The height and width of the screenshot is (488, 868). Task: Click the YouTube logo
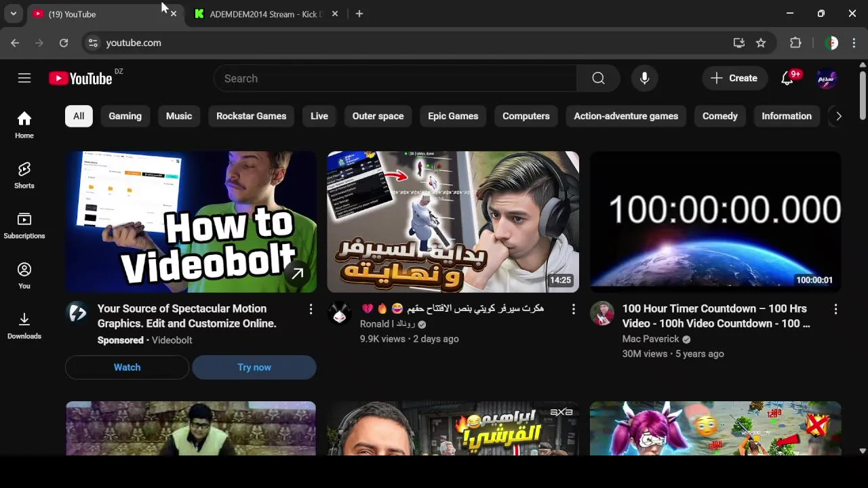click(81, 79)
